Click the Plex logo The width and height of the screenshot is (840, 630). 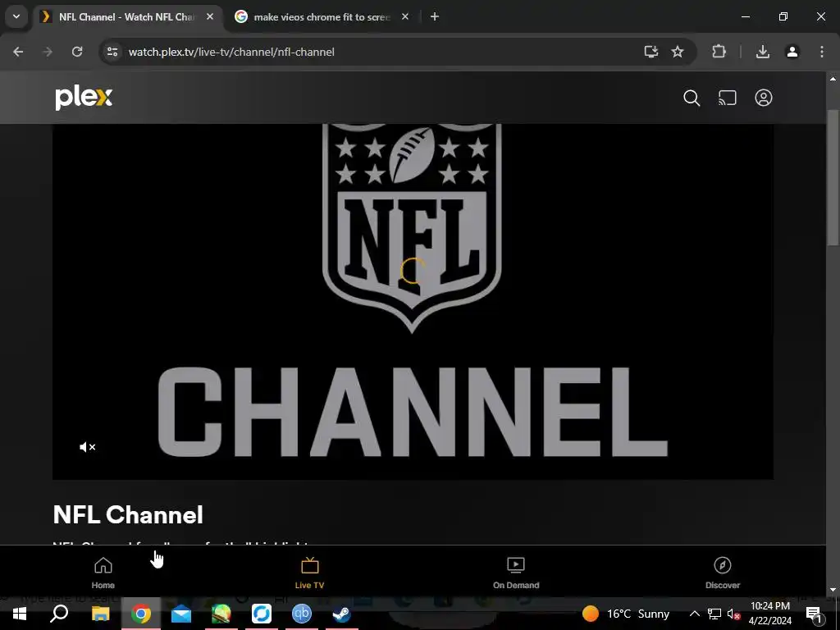[84, 98]
